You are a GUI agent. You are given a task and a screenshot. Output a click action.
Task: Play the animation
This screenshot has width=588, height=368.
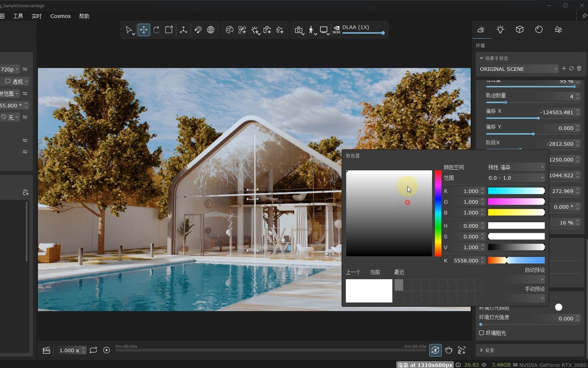pyautogui.click(x=107, y=350)
